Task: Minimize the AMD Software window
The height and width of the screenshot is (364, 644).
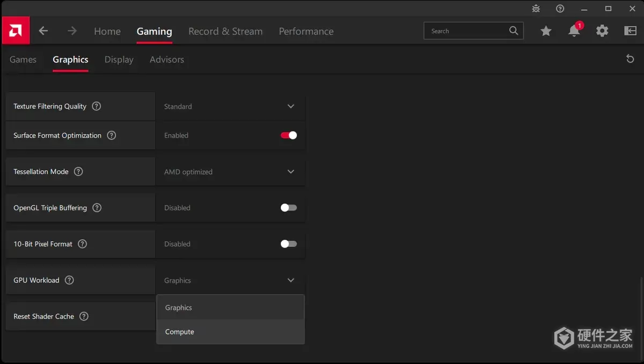Action: [584, 9]
